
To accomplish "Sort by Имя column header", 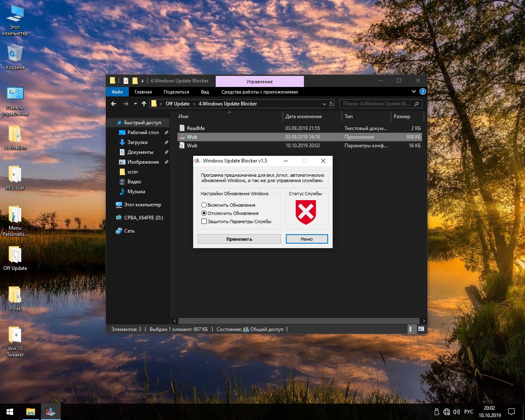I will pos(230,116).
